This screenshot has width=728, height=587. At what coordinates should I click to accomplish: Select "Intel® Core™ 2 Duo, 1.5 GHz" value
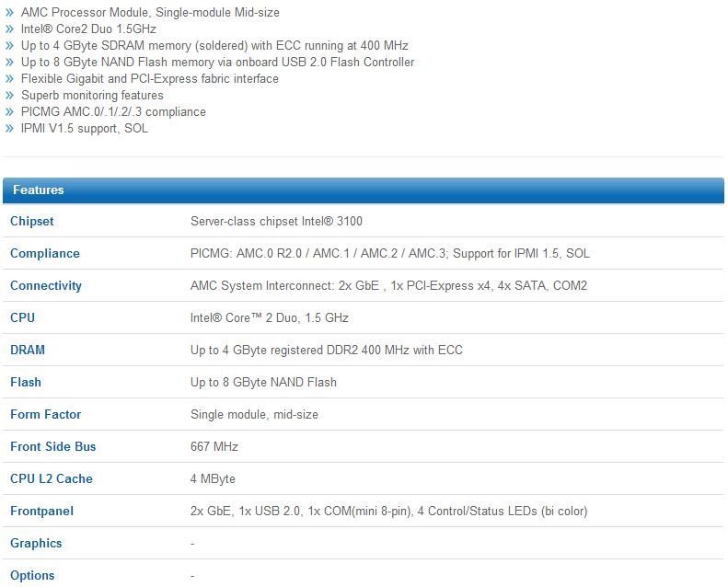(x=270, y=317)
